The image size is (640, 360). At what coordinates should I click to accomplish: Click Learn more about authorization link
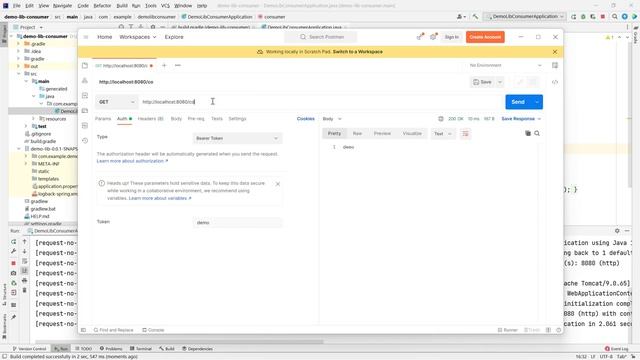coord(132,161)
